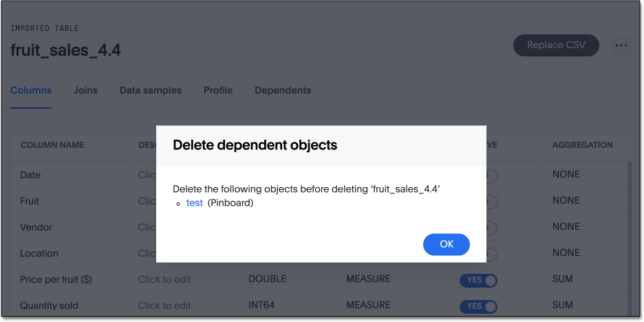The width and height of the screenshot is (644, 322).
Task: Click the table's vertical scrollbar
Action: coord(628,227)
